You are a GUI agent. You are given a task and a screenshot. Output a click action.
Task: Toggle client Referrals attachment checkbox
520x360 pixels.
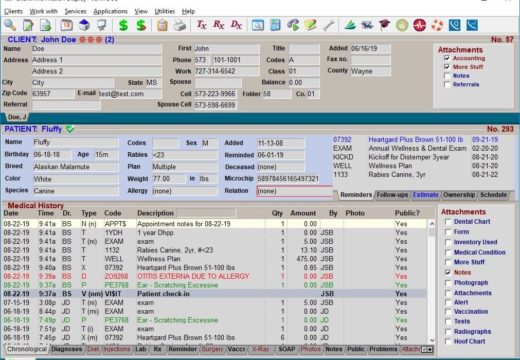447,85
